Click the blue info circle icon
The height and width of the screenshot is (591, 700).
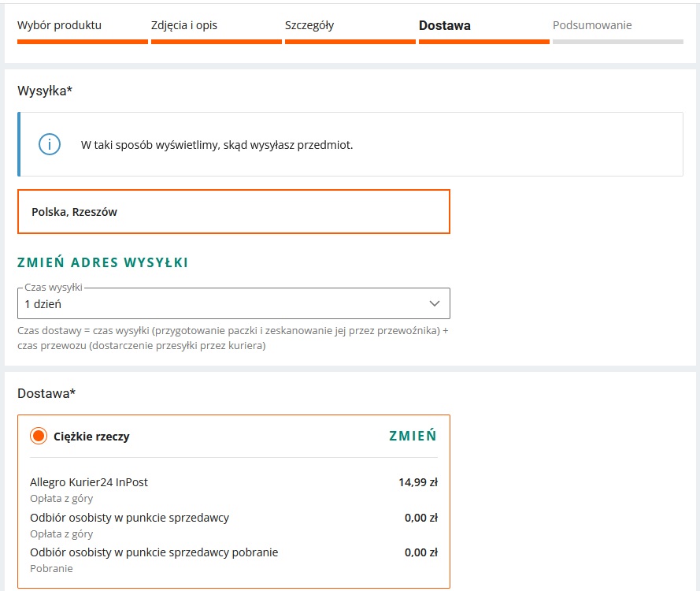50,144
